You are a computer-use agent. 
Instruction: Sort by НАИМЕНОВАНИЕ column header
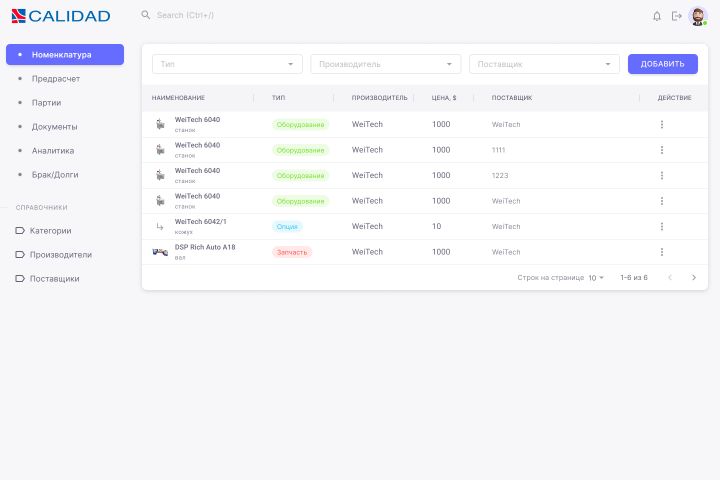(178, 98)
